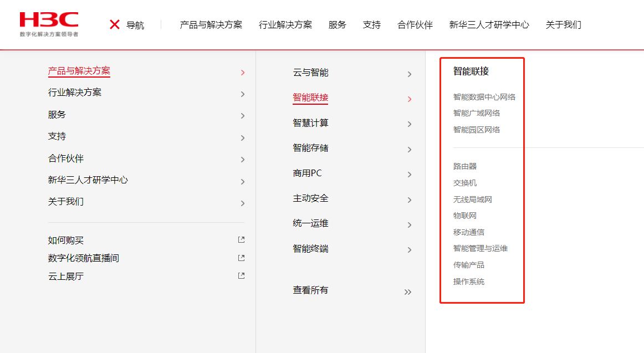Open 智能管理与运维 product link

(481, 248)
